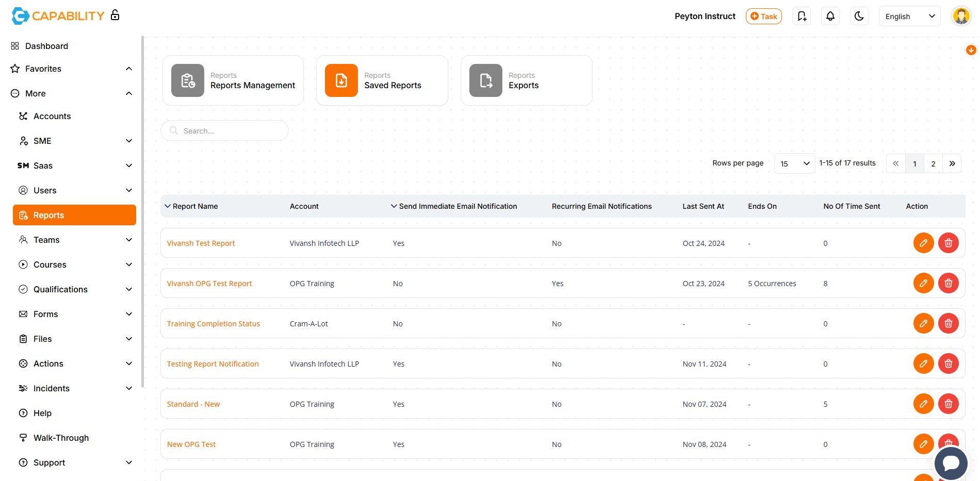
Task: Click the Task button
Action: click(763, 16)
